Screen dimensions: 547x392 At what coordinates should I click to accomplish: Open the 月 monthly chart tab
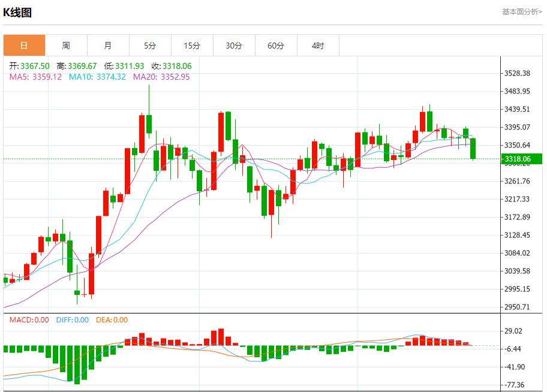pos(108,46)
